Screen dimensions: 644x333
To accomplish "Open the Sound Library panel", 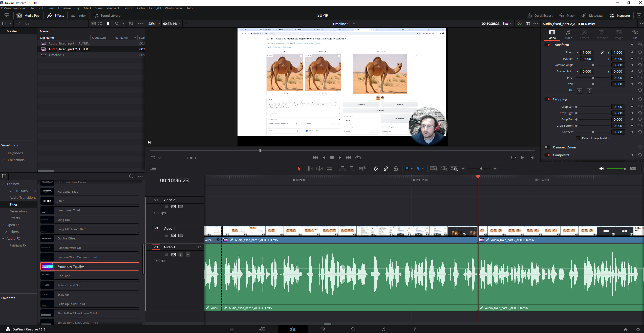I will (x=106, y=15).
